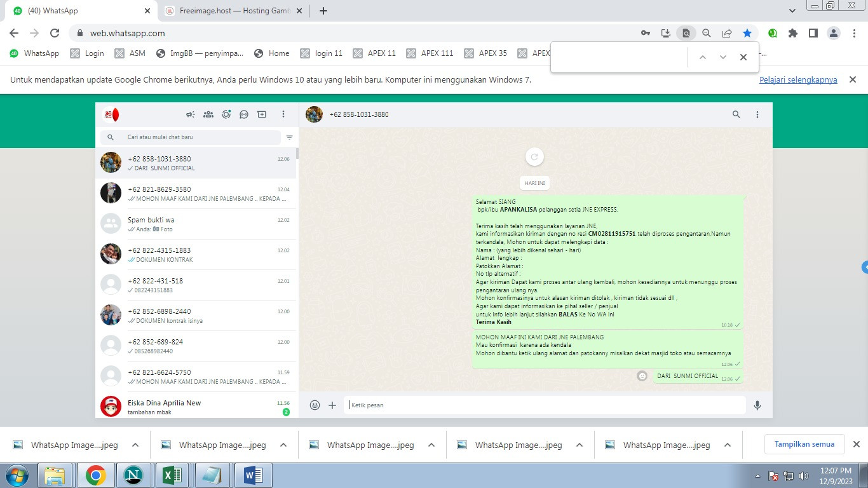
Task: Open the APEX 111 bookmark
Action: coord(430,53)
